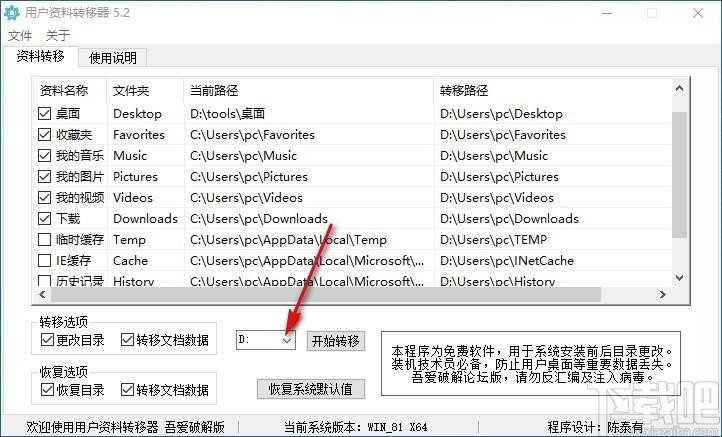
Task: Open the D: drive dropdown
Action: 287,340
